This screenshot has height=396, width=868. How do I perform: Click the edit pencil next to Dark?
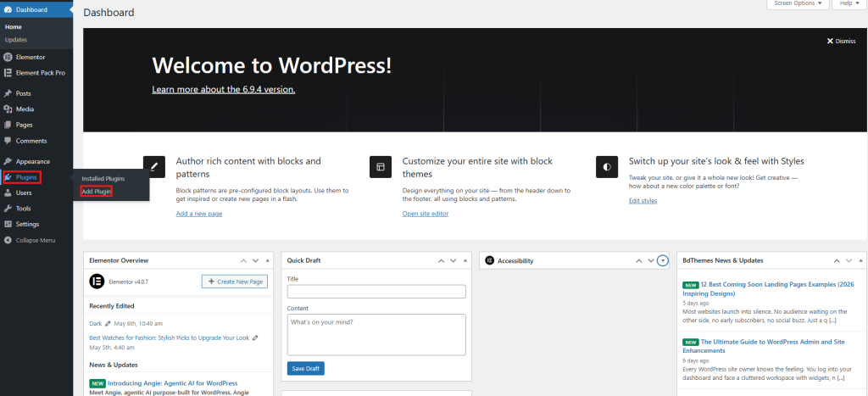coord(108,323)
